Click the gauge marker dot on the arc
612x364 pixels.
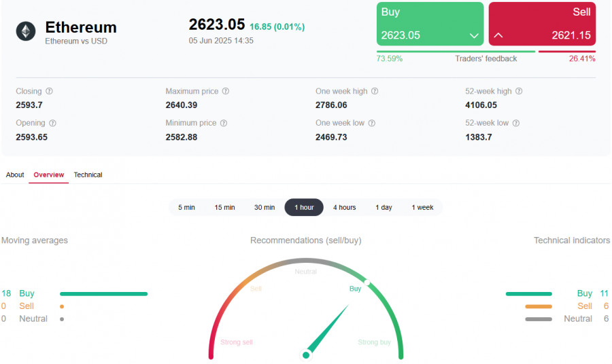click(367, 282)
